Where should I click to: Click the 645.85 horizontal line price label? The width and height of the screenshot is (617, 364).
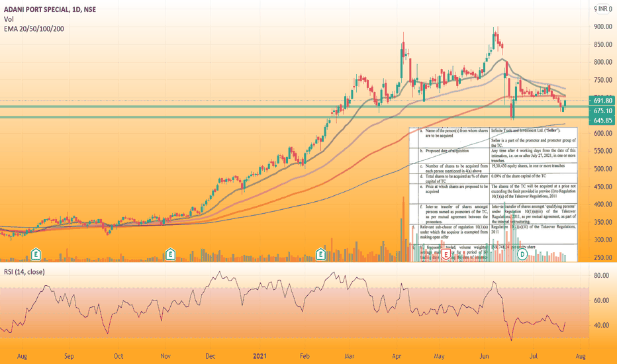[602, 120]
